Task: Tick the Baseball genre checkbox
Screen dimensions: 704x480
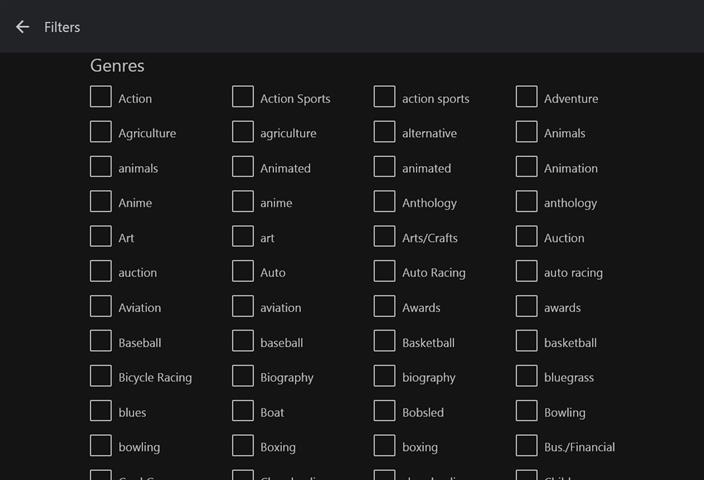Action: point(101,342)
